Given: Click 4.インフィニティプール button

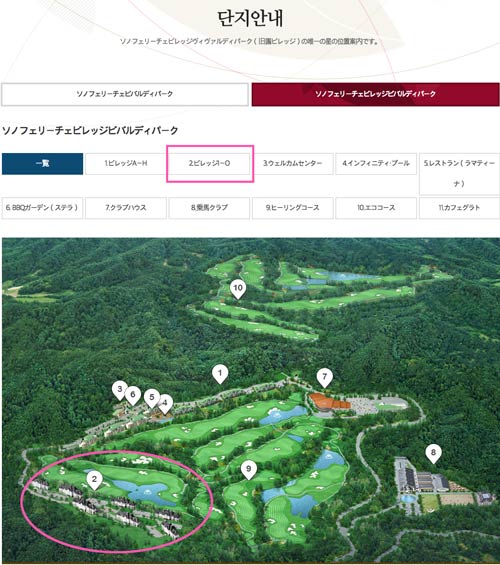Looking at the screenshot, I should (x=376, y=164).
